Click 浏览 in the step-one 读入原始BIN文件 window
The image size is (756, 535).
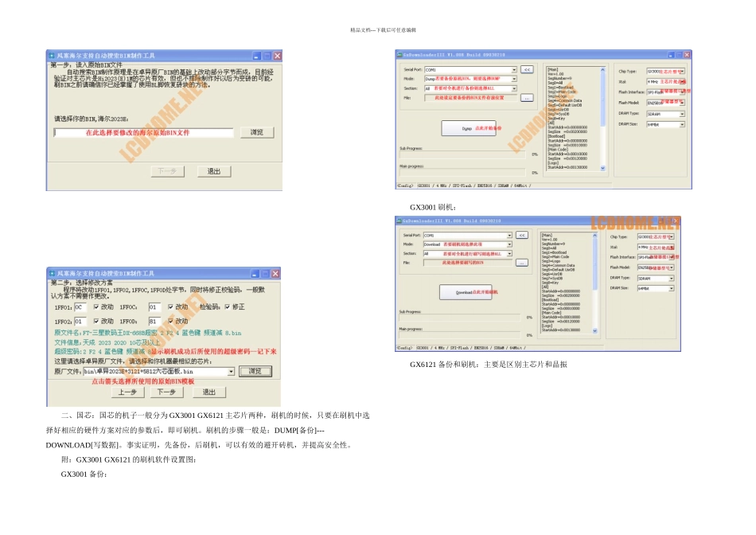(x=256, y=132)
